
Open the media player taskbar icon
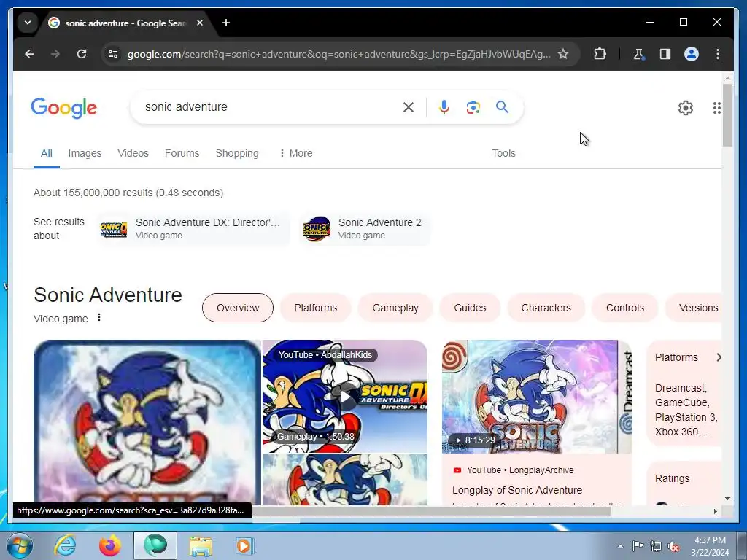click(x=245, y=545)
